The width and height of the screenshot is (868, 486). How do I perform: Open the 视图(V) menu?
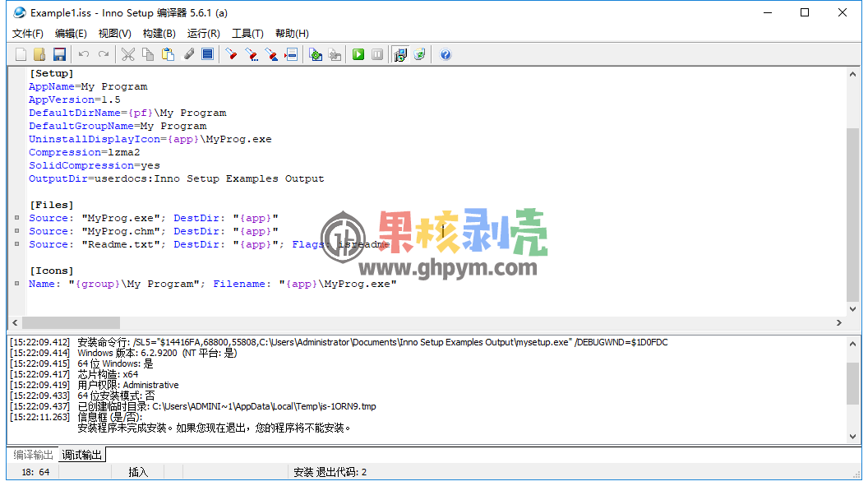114,33
